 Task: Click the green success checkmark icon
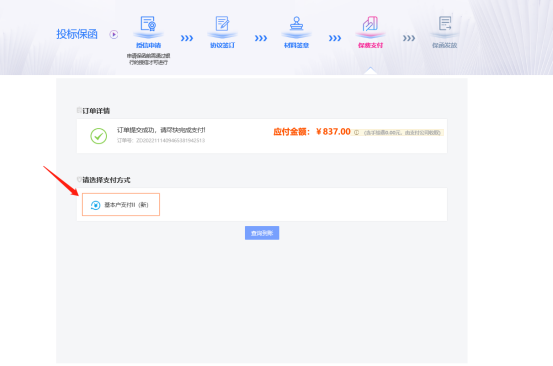coord(99,136)
